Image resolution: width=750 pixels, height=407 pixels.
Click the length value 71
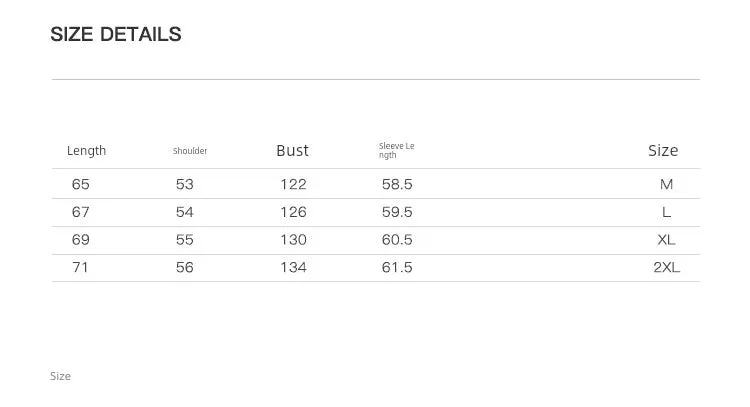point(80,267)
